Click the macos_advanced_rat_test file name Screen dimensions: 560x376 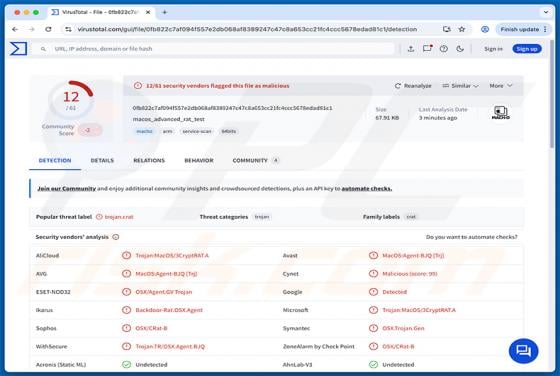(x=169, y=119)
